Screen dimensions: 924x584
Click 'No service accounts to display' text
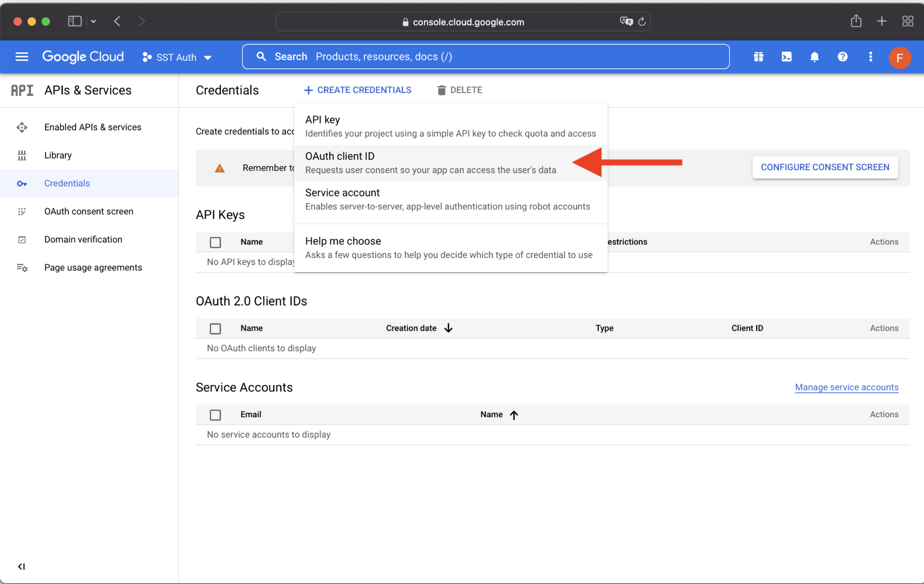pos(268,434)
